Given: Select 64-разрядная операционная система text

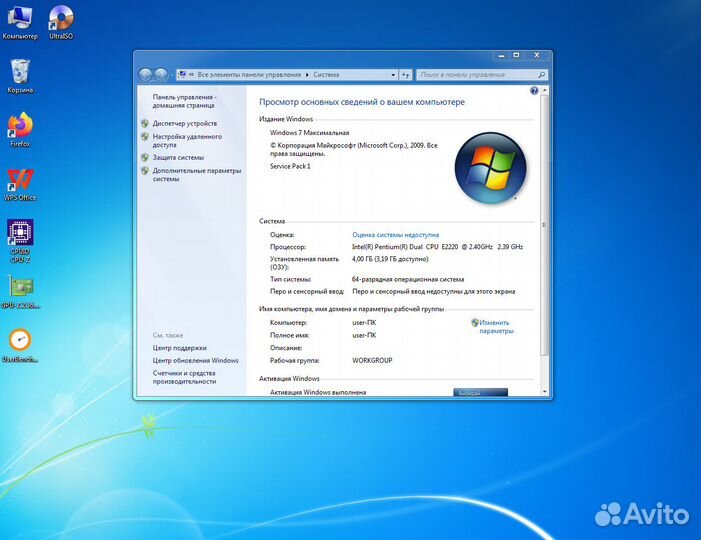Looking at the screenshot, I should click(408, 279).
